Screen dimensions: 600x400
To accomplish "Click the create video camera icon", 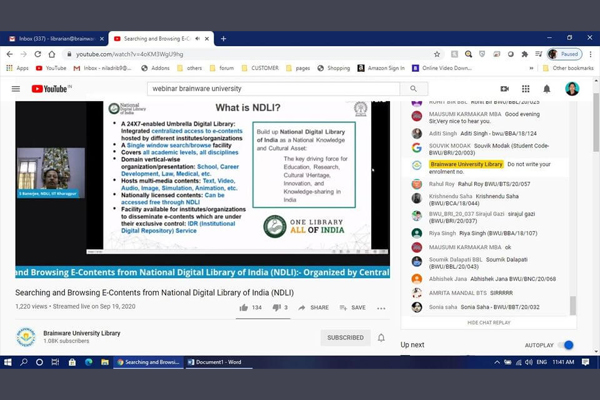I will [503, 89].
